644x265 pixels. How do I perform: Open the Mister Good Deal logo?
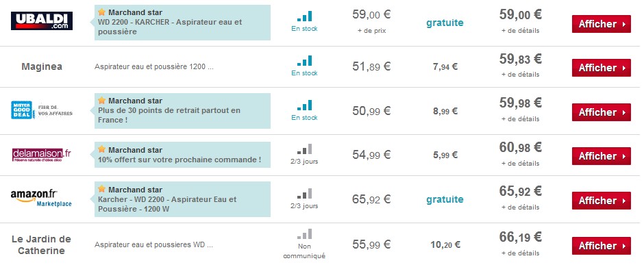tap(42, 110)
